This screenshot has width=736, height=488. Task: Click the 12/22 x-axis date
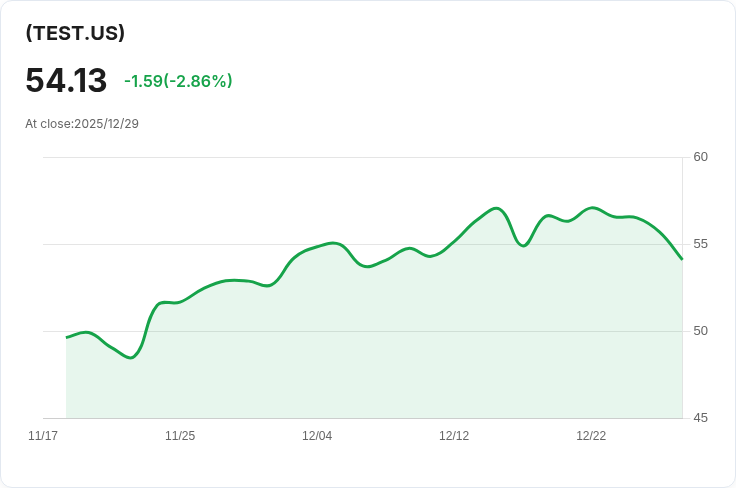(591, 436)
